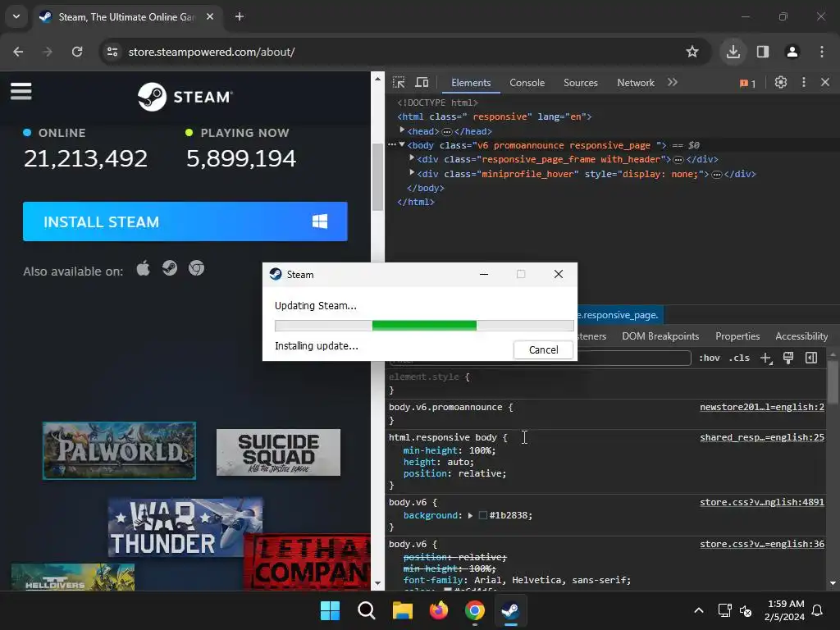Collapse the body element node
The width and height of the screenshot is (840, 630).
[402, 144]
